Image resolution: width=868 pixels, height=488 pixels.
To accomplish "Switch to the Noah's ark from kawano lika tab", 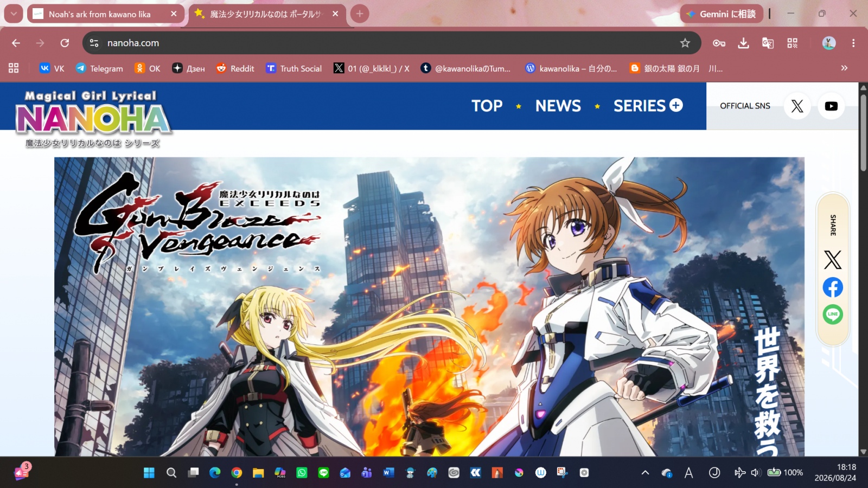I will pyautogui.click(x=99, y=14).
